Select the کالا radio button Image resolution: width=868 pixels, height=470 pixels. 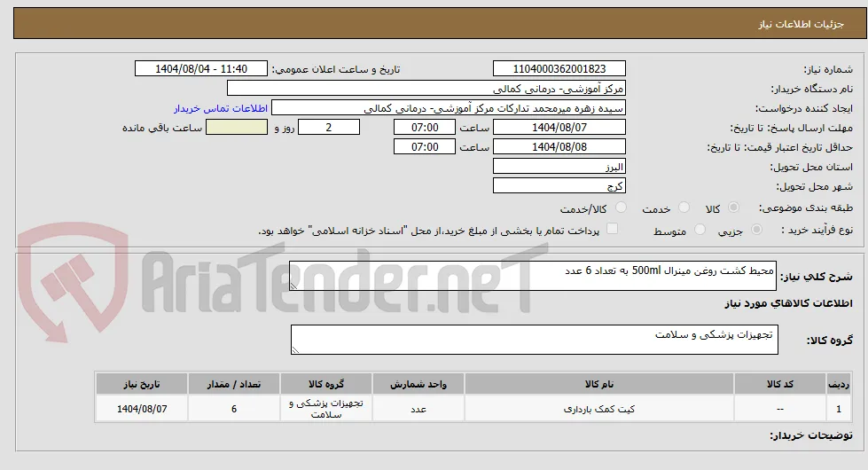(733, 208)
